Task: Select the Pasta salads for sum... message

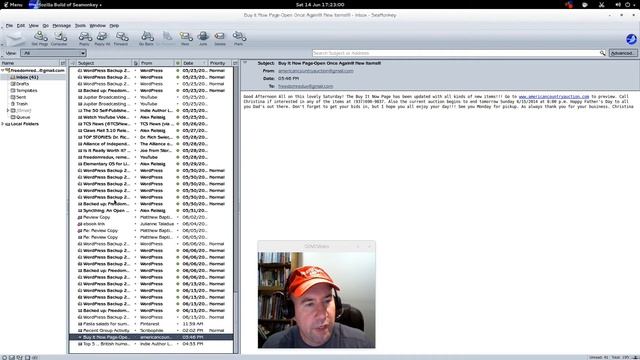Action: (x=151, y=324)
